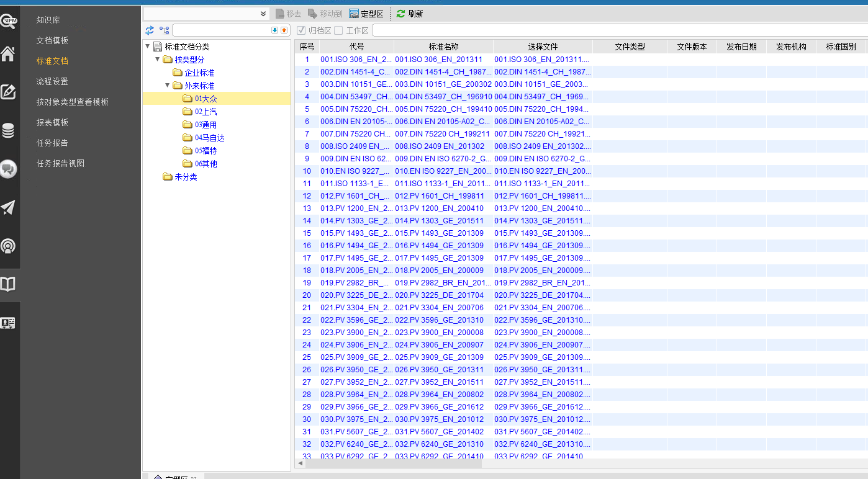Image resolution: width=868 pixels, height=479 pixels.
Task: Toggle the 归档区 checkbox
Action: [x=301, y=30]
